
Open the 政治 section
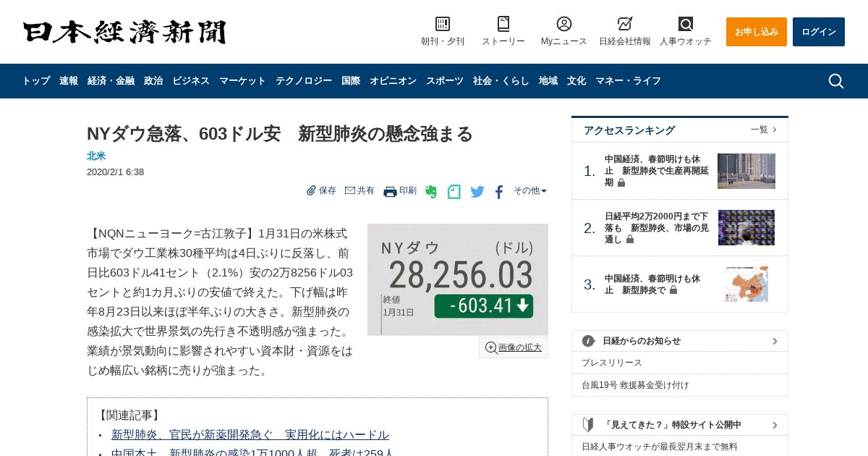click(x=153, y=81)
